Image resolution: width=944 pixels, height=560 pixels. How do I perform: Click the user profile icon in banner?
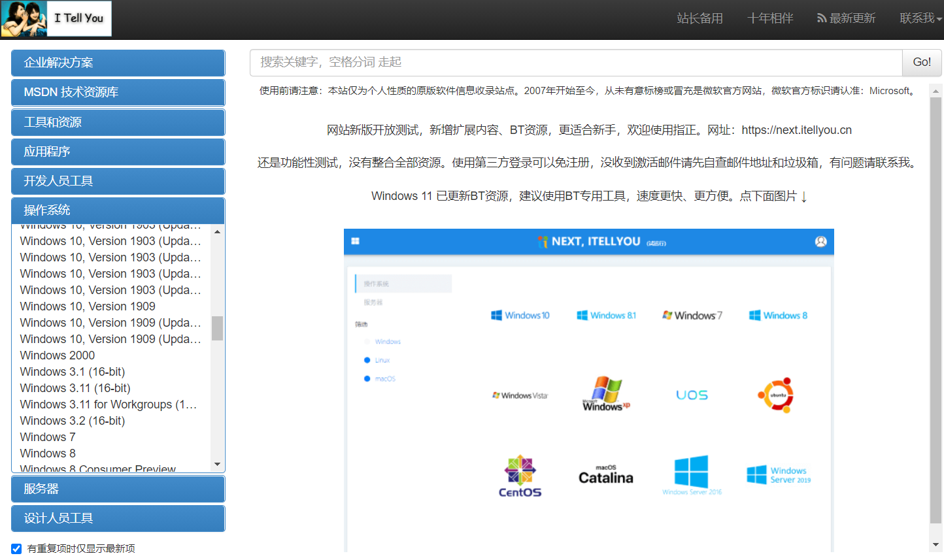(x=821, y=242)
